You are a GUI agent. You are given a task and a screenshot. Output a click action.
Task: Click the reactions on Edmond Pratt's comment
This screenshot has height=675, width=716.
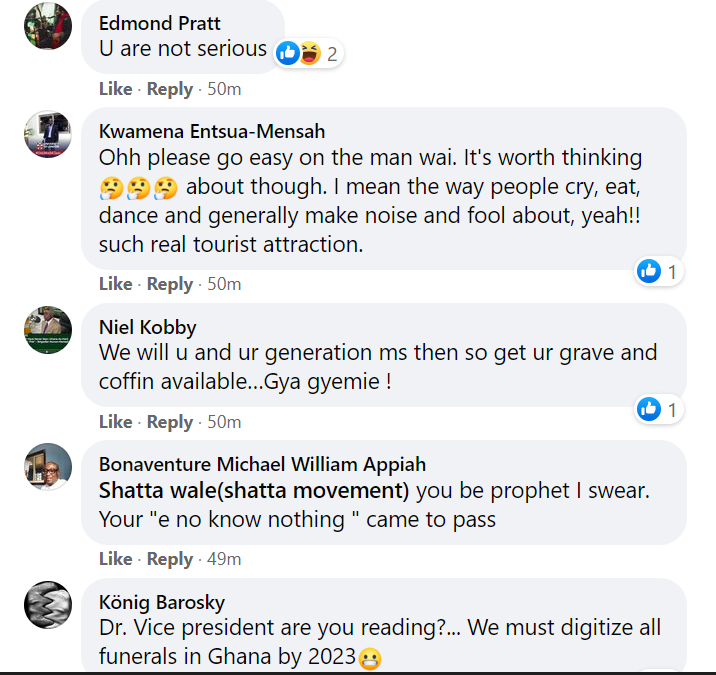(308, 53)
